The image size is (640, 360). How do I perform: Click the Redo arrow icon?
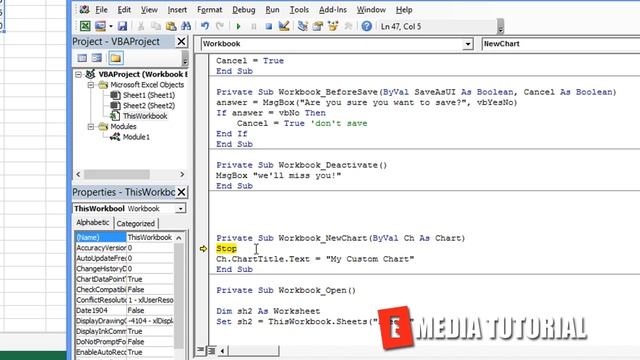pyautogui.click(x=220, y=26)
